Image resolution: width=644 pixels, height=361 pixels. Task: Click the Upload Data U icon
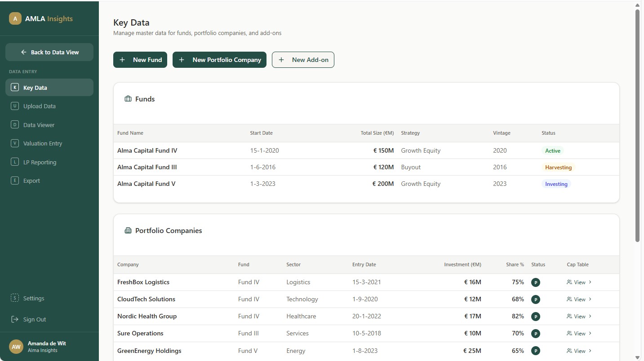[x=15, y=106]
